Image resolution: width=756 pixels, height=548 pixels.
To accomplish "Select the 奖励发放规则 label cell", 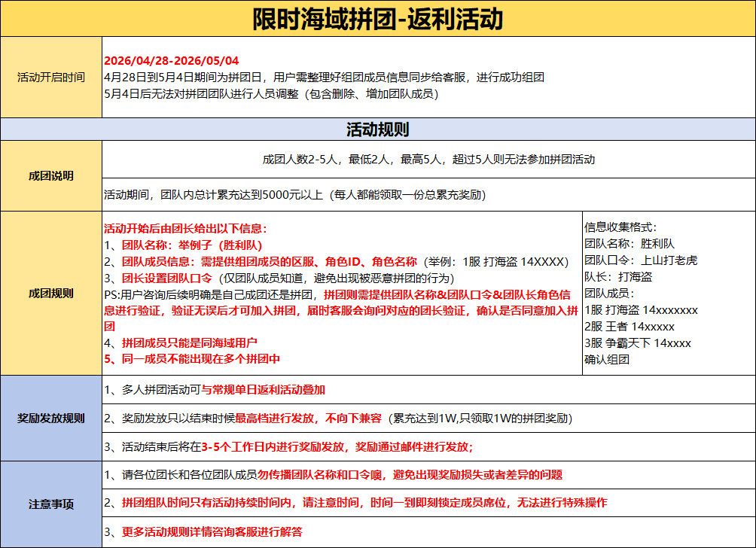I will coord(51,419).
